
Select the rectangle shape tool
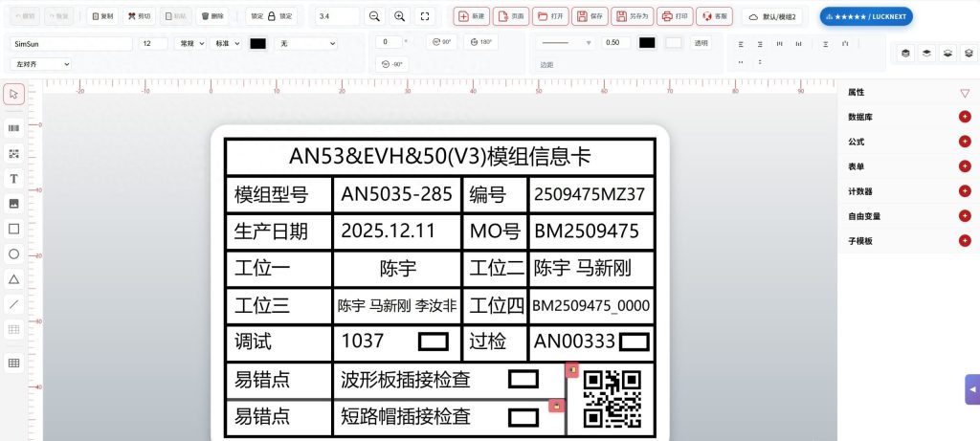click(13, 229)
